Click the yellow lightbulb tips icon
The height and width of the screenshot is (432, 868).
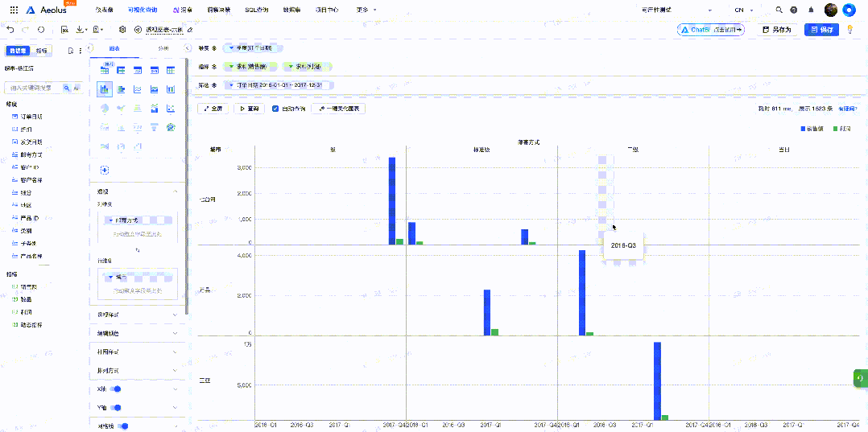850,29
